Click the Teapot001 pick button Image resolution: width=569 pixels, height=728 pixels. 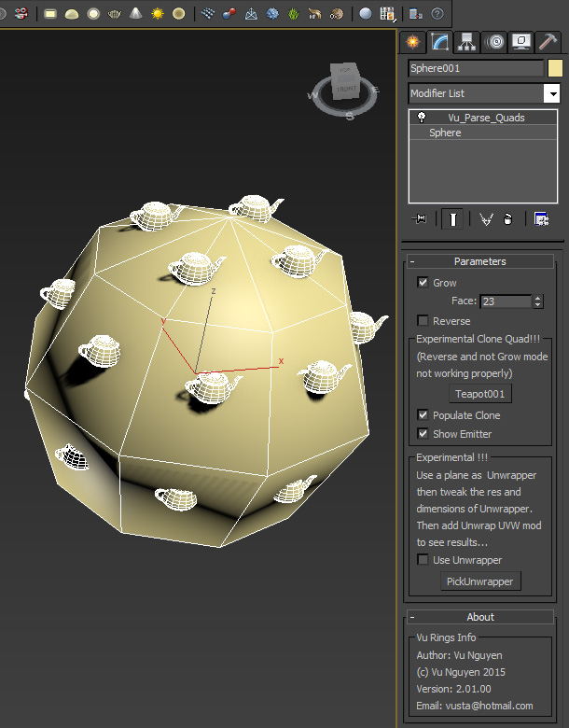tap(479, 394)
